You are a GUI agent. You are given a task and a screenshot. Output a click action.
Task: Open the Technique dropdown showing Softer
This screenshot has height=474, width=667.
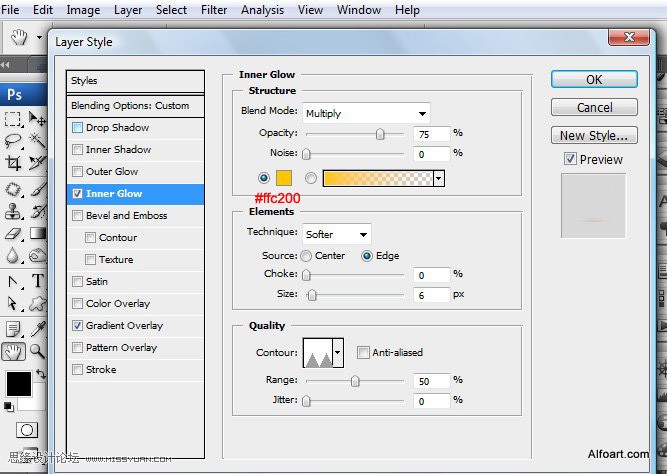pyautogui.click(x=336, y=234)
